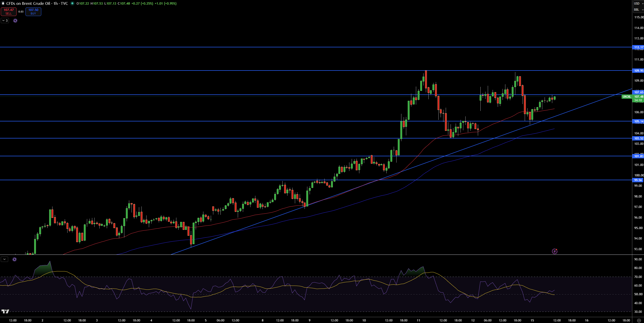Click the 93.00 price scale label
Viewport: 644px width, 323px height.
click(638, 249)
